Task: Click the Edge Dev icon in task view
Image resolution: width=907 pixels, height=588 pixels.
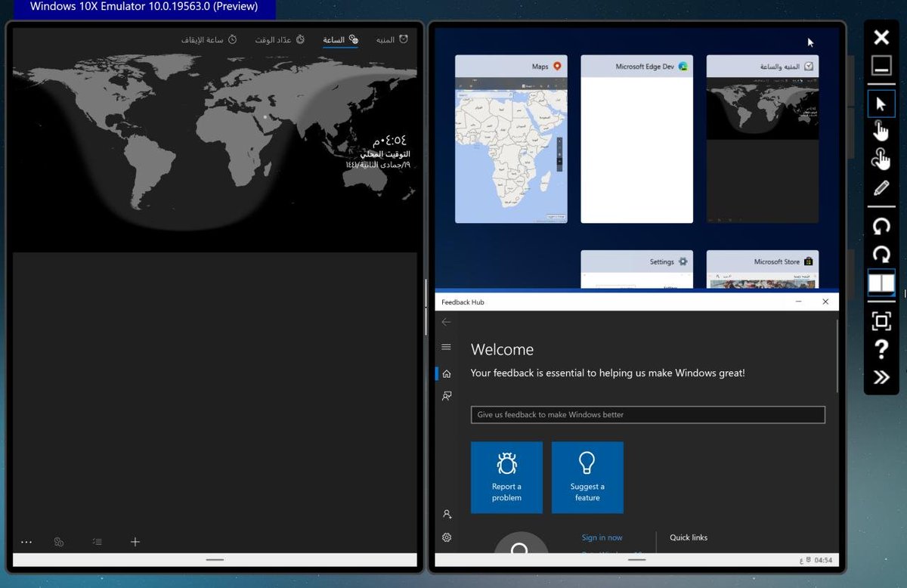Action: click(683, 67)
